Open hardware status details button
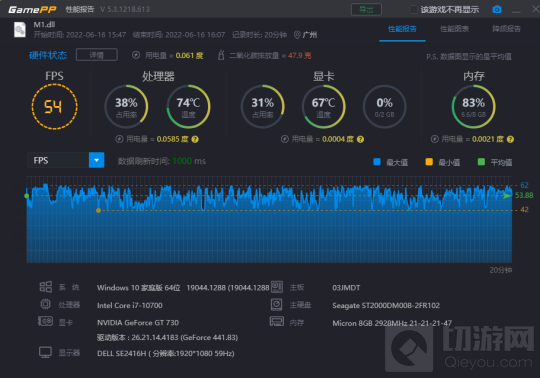This screenshot has width=540, height=378. point(97,55)
